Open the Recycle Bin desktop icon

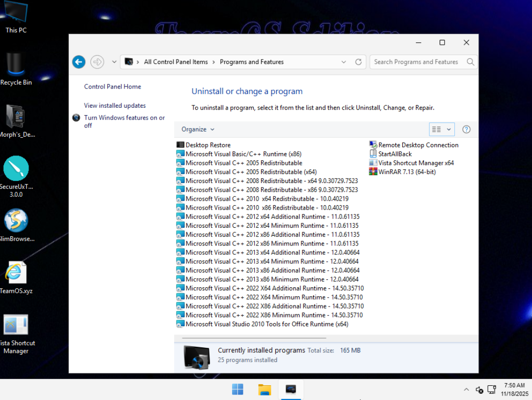tap(16, 69)
